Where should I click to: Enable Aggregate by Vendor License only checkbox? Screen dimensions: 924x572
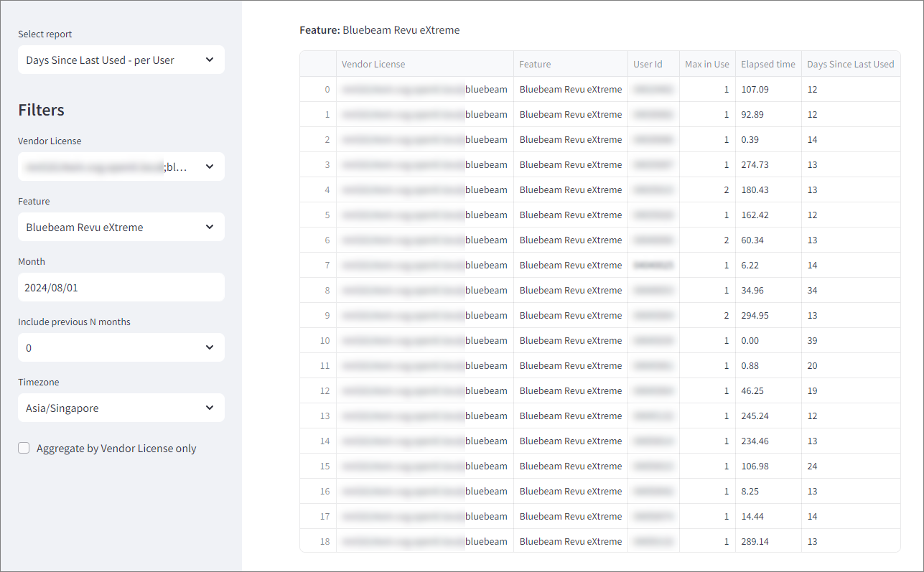click(x=24, y=448)
